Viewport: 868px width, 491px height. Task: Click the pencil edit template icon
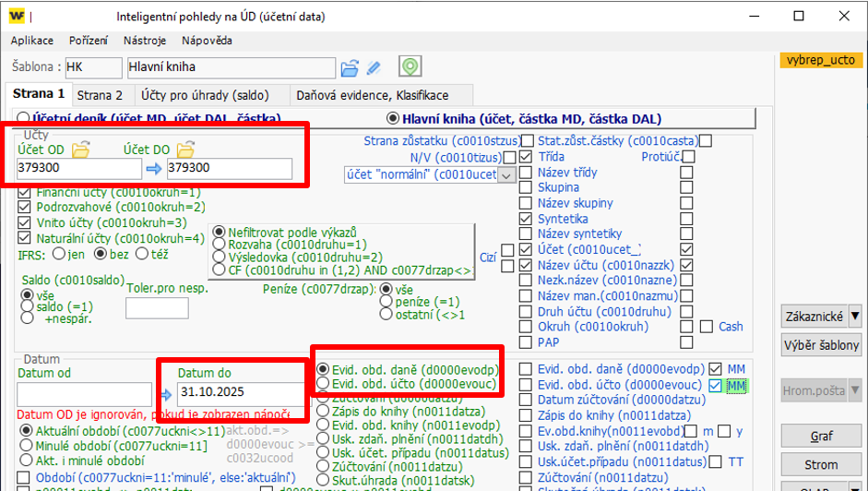coord(374,67)
